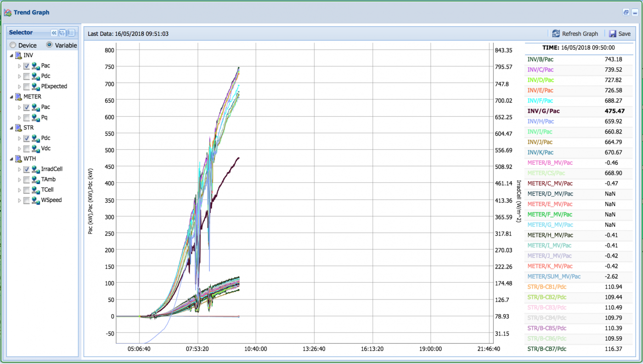This screenshot has height=364, width=643.
Task: Uncheck the INV Pac checkbox
Action: tap(27, 66)
